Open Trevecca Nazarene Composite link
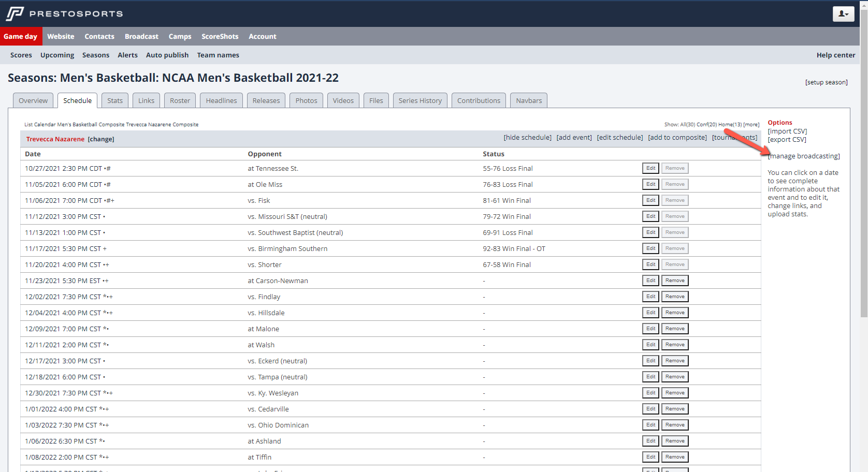The image size is (868, 472). point(162,125)
